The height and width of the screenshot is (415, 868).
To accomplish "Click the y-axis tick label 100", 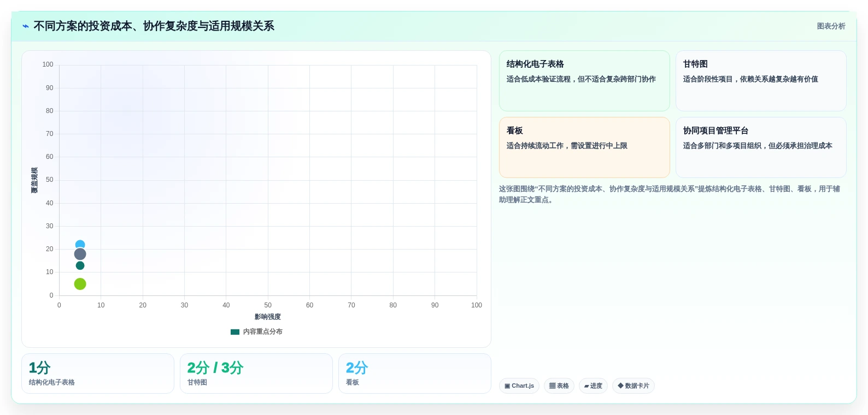I will coord(48,64).
